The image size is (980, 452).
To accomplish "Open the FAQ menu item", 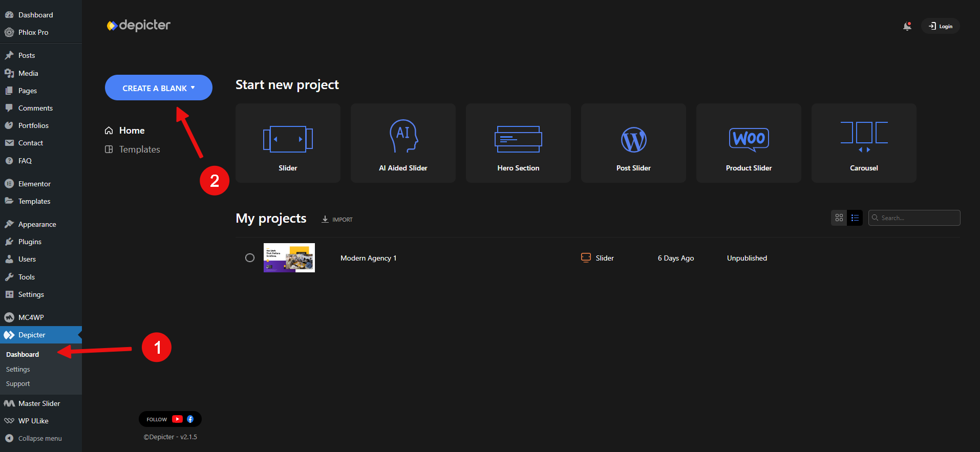I will tap(41, 161).
